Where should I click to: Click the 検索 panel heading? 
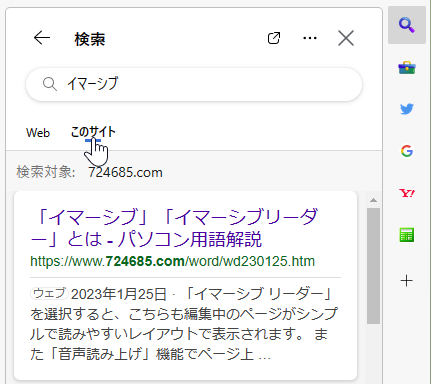90,39
